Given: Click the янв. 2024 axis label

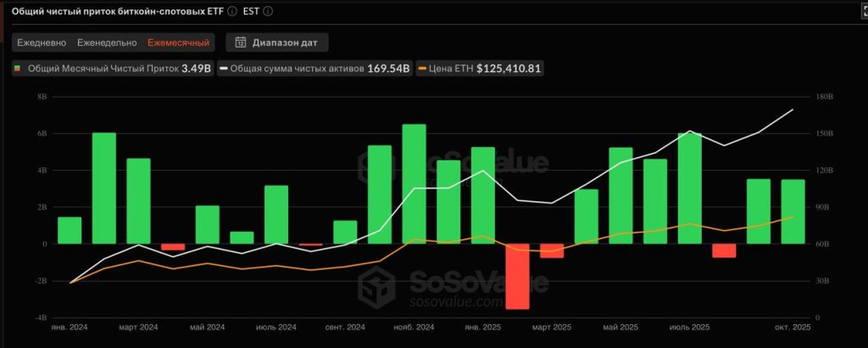Looking at the screenshot, I should pos(70,328).
